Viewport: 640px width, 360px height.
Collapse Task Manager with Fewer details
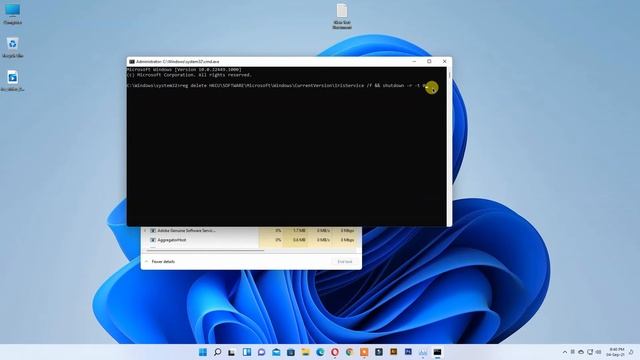coord(160,262)
